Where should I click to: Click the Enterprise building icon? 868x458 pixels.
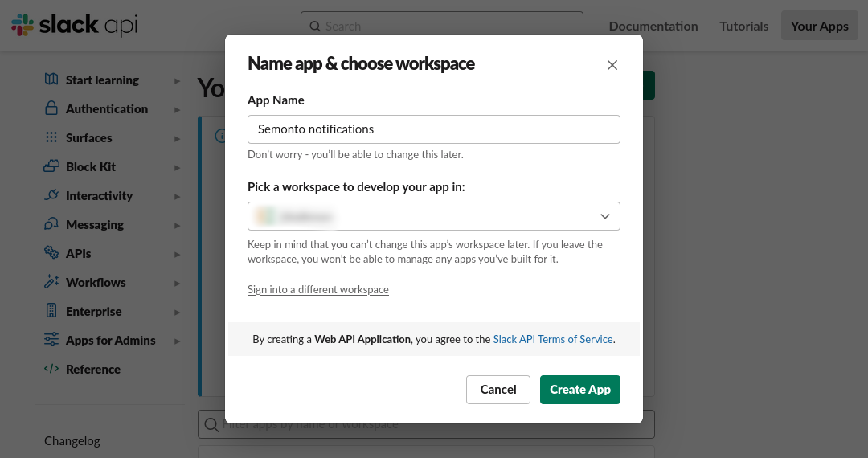(x=51, y=311)
